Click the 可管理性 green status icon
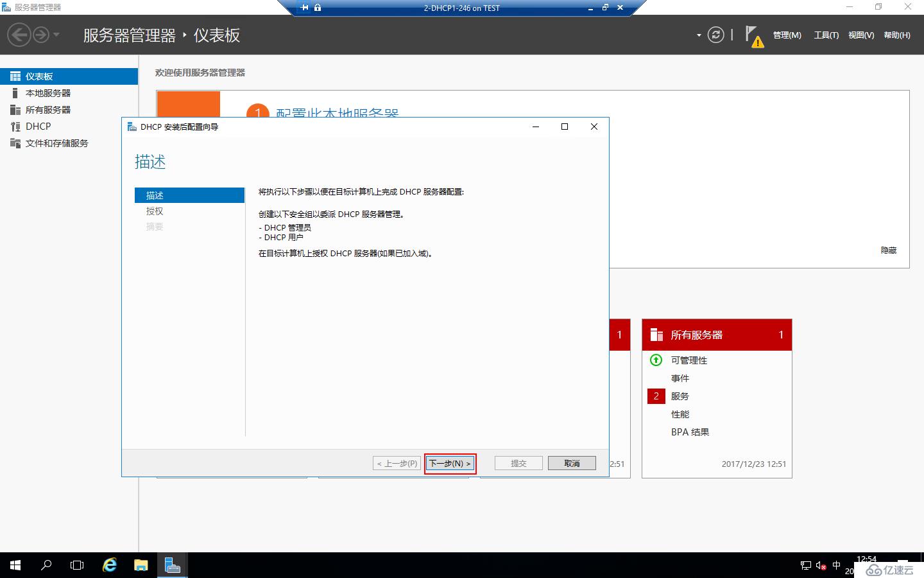Screen dimensions: 924x578 pos(656,360)
